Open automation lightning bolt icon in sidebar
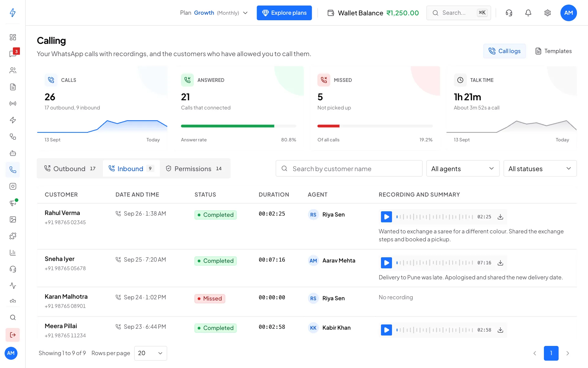This screenshot has height=368, width=588. tap(13, 120)
